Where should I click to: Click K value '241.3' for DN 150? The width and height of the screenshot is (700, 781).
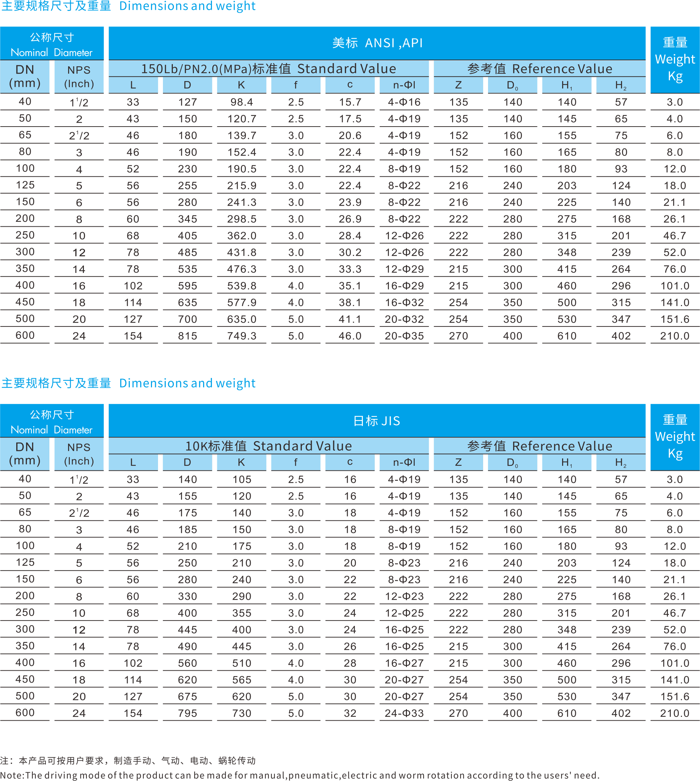click(242, 202)
